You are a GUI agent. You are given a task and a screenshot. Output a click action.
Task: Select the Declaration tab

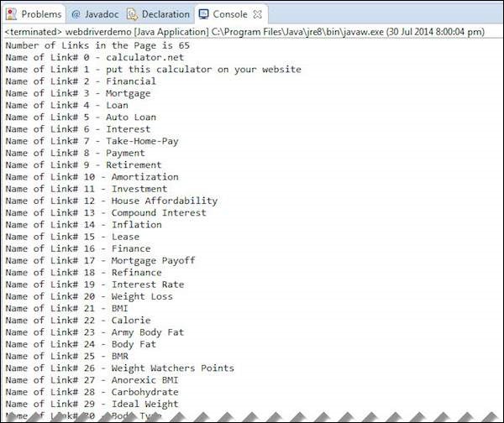tap(158, 14)
